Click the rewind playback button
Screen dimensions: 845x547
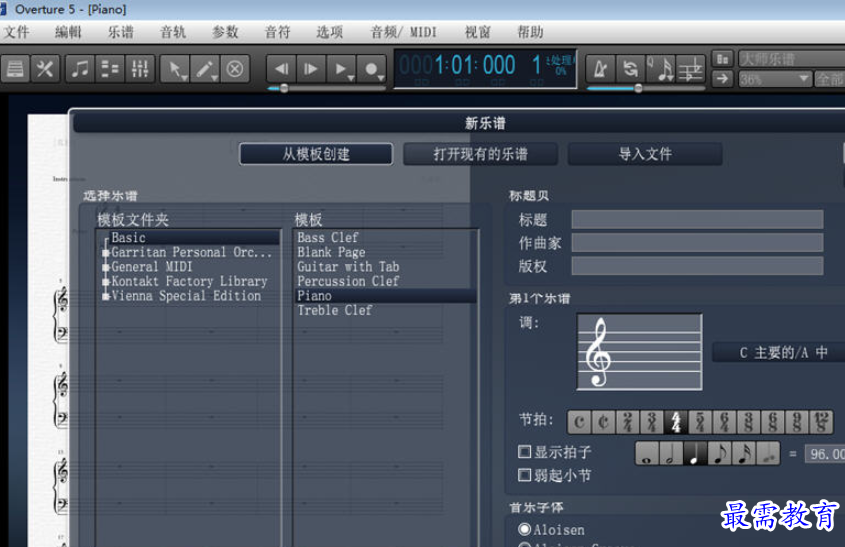281,69
